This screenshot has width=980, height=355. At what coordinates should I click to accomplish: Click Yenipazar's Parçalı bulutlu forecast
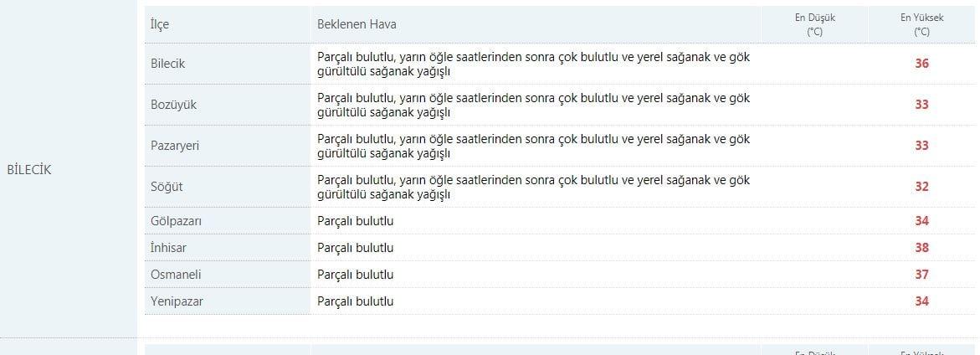pyautogui.click(x=356, y=302)
